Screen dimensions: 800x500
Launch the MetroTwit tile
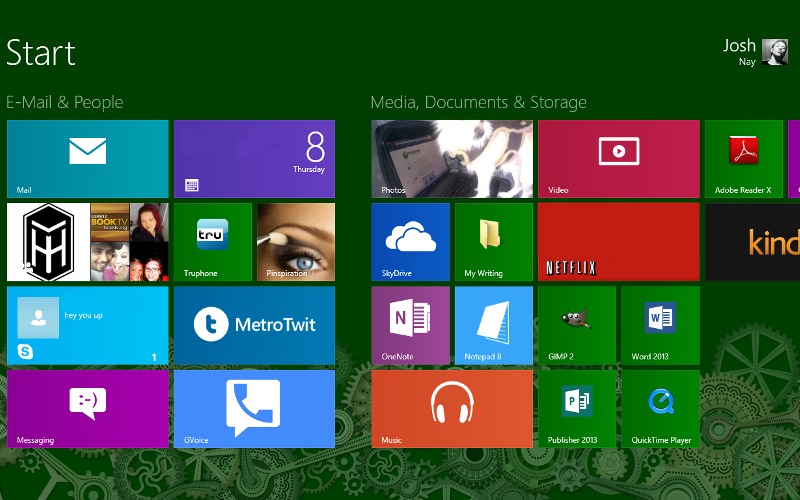point(254,326)
